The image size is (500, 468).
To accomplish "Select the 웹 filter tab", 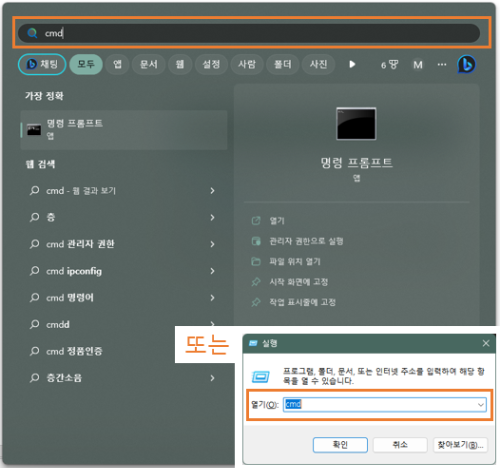I will (x=180, y=64).
